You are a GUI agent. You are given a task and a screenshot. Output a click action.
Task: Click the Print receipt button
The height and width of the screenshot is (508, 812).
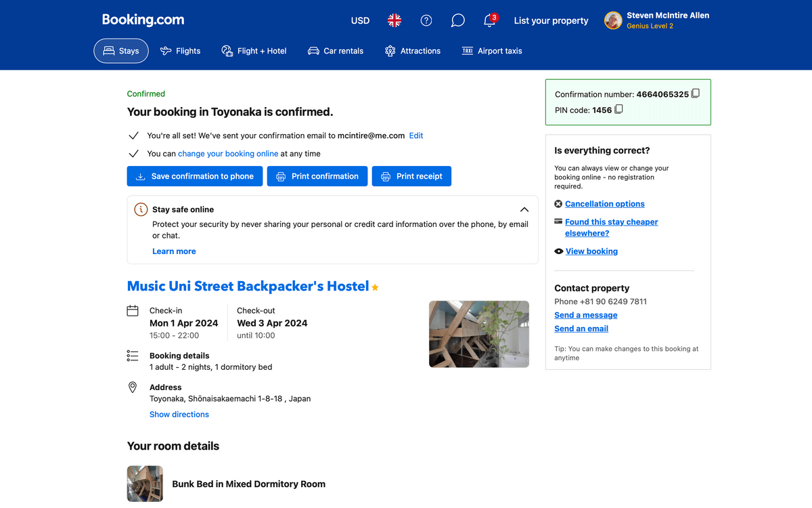click(411, 176)
